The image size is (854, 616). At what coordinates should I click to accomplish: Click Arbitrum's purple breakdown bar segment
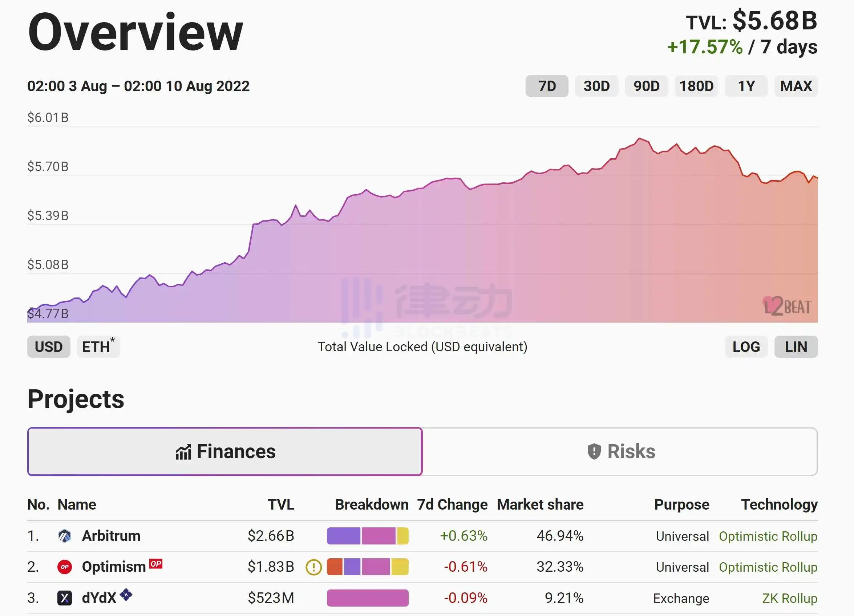pos(343,536)
